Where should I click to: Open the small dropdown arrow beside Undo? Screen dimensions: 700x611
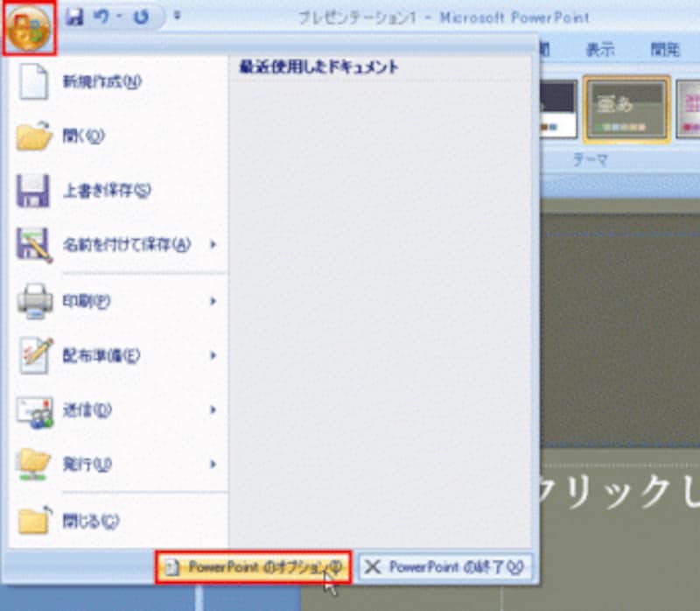pos(119,17)
